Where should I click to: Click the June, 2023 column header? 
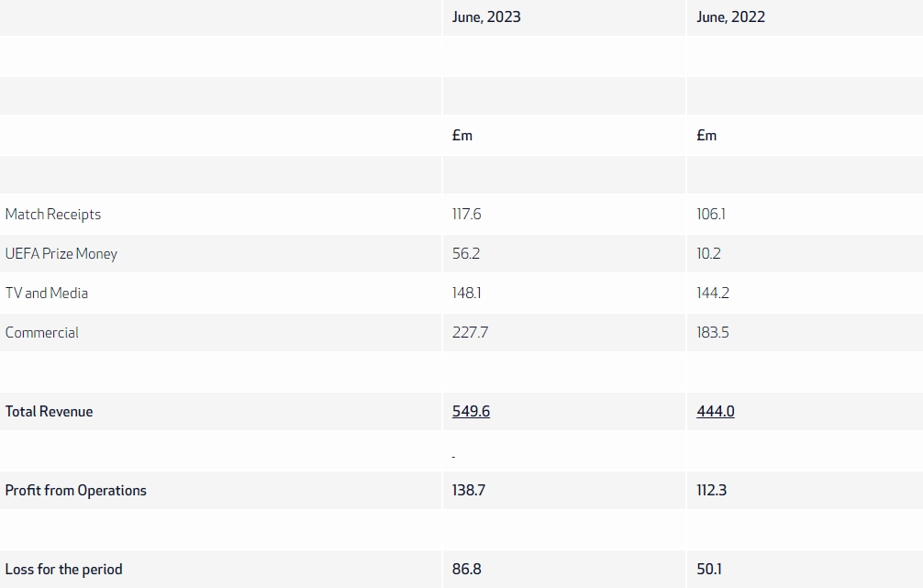click(486, 17)
